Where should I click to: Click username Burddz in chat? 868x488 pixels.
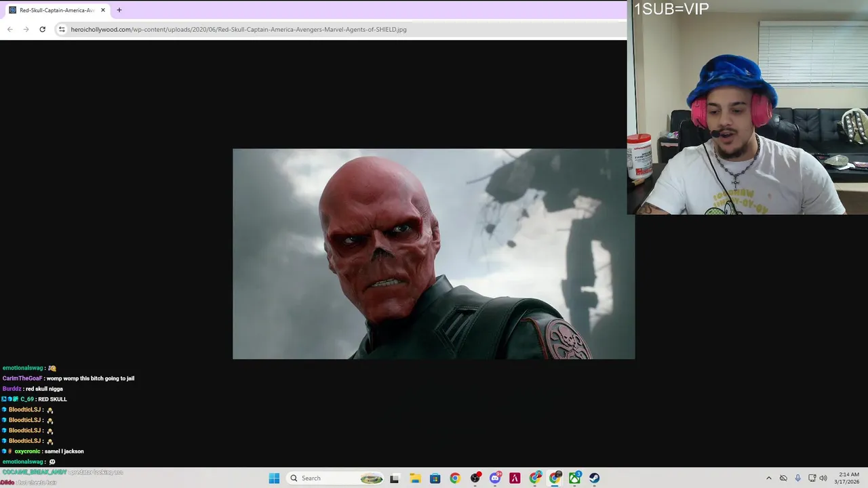(x=12, y=389)
